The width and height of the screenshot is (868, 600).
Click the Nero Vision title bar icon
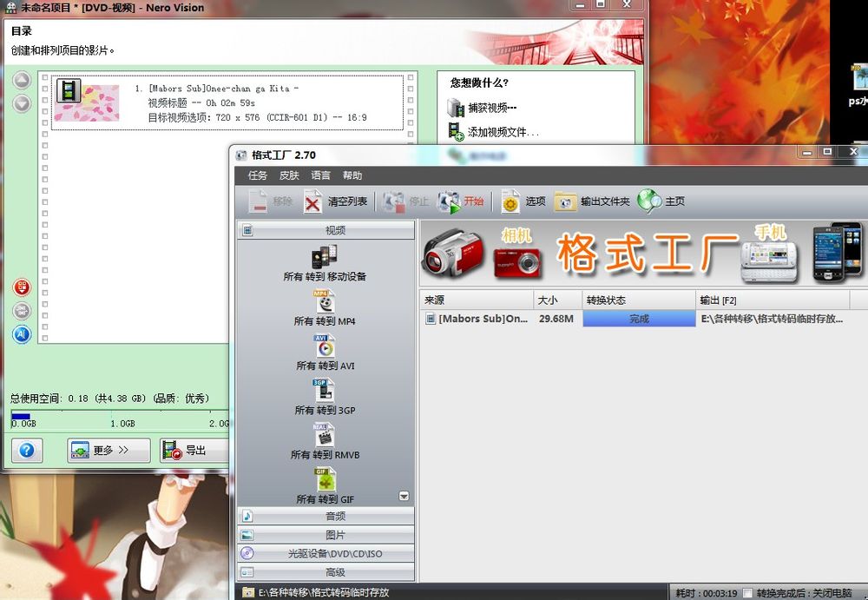click(11, 8)
